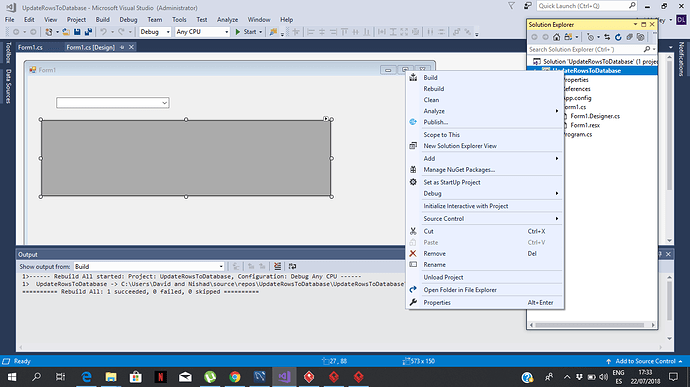Click the Solution Explorer Home icon
This screenshot has width=690, height=387.
pos(557,37)
